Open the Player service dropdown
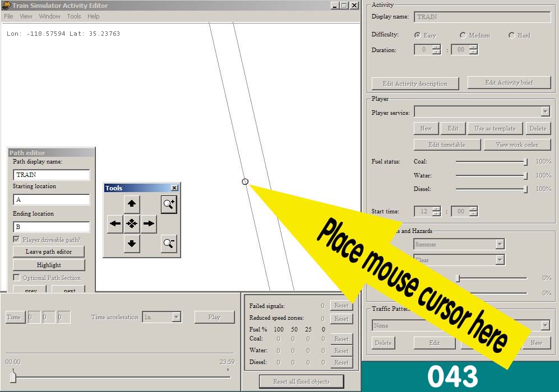Viewport: 559px width, 392px height. tap(545, 111)
